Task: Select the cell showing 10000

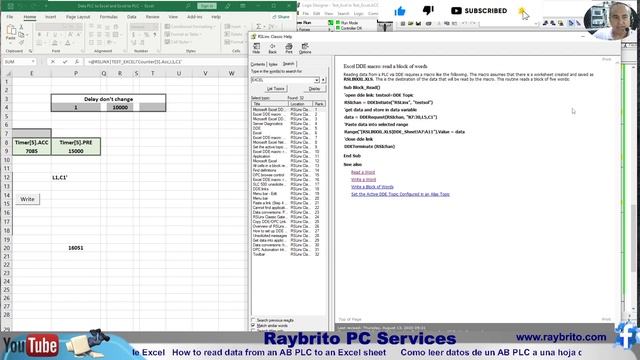Action: coord(120,107)
